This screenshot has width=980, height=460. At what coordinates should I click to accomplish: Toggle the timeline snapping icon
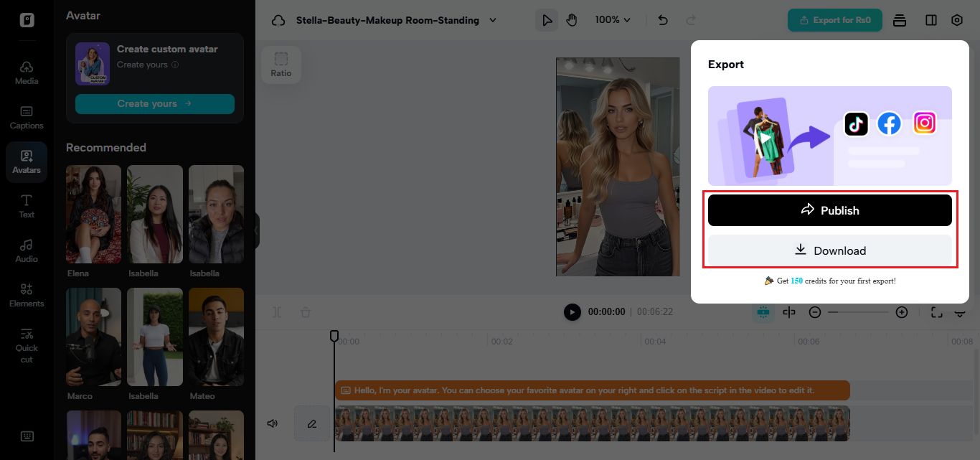[x=763, y=312]
